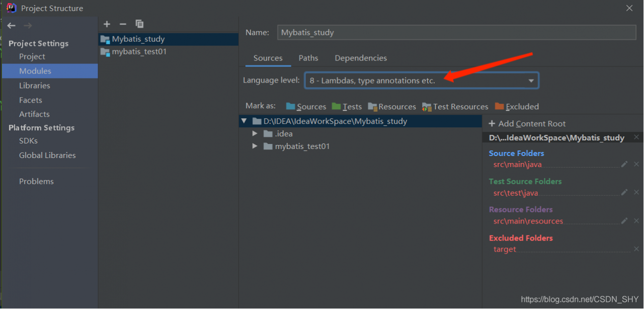644x309 pixels.
Task: Edit the src\main\resources folder properties
Action: pos(624,221)
